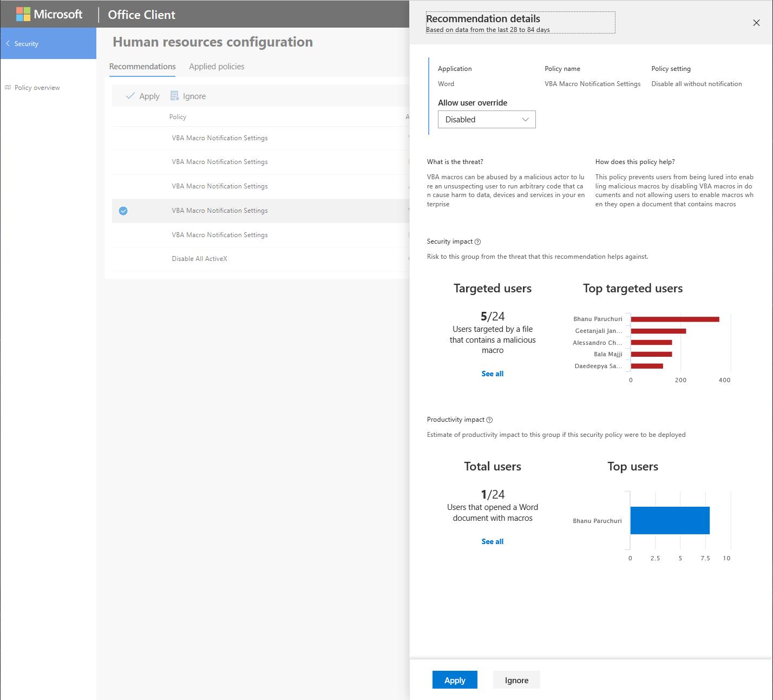Click the Bhanu Paruchuri label in Top users
Image resolution: width=773 pixels, height=700 pixels.
click(x=597, y=521)
